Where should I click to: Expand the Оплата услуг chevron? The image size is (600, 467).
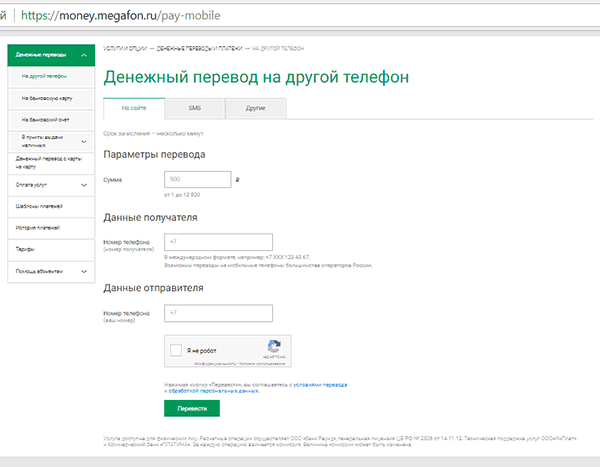(84, 185)
